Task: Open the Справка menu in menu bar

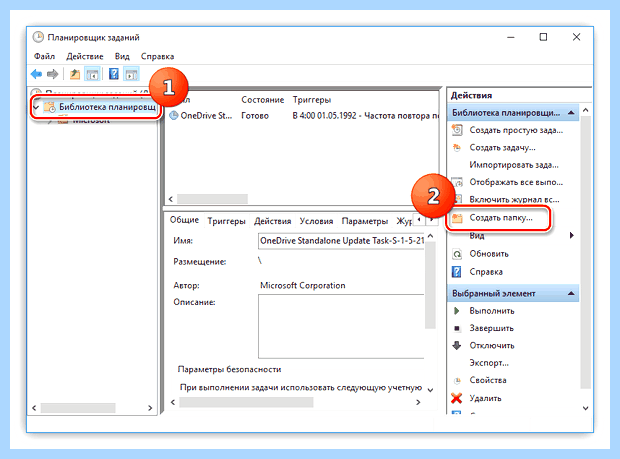Action: click(x=157, y=57)
